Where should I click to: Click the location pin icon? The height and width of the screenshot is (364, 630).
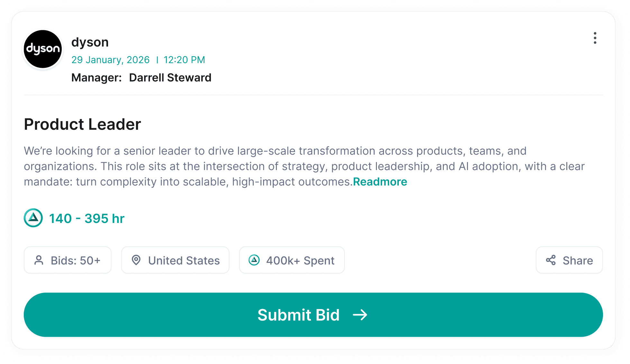[x=136, y=260]
